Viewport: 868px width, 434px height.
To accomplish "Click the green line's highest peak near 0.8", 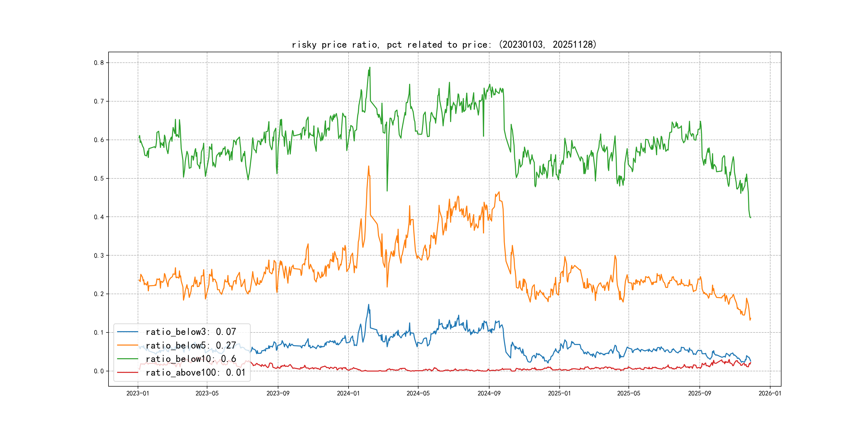I will tap(370, 68).
